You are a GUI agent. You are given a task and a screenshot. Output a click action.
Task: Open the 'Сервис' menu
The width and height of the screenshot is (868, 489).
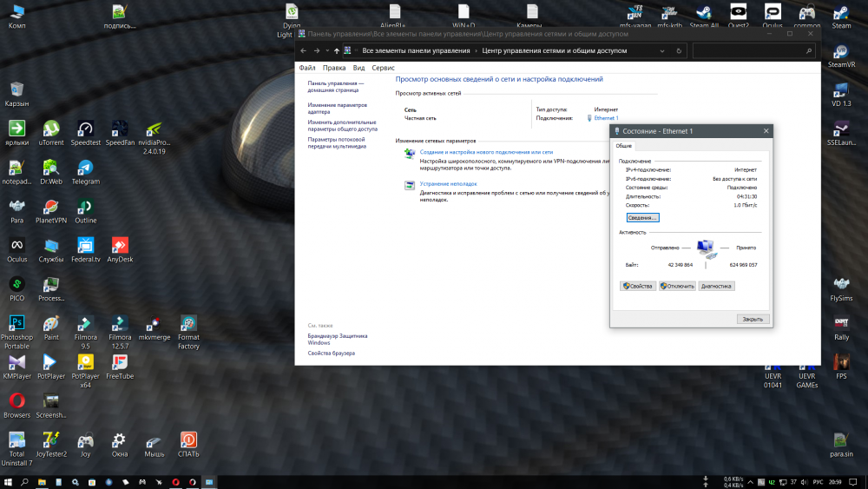click(x=383, y=68)
